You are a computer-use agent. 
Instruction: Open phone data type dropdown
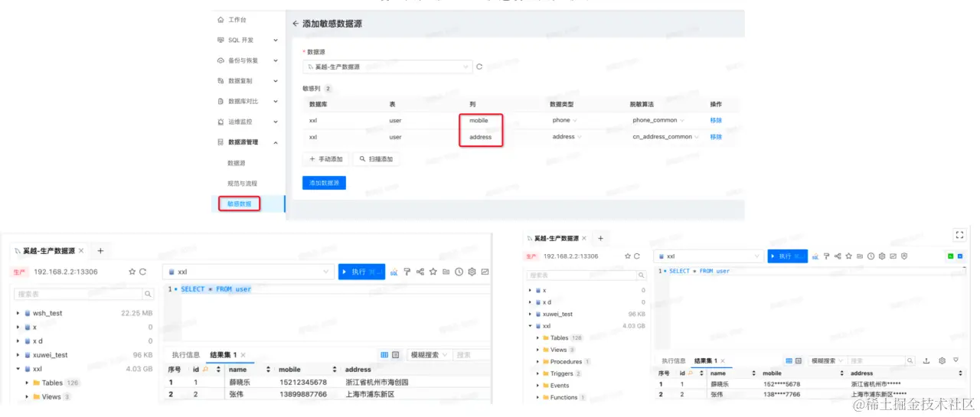(x=565, y=120)
